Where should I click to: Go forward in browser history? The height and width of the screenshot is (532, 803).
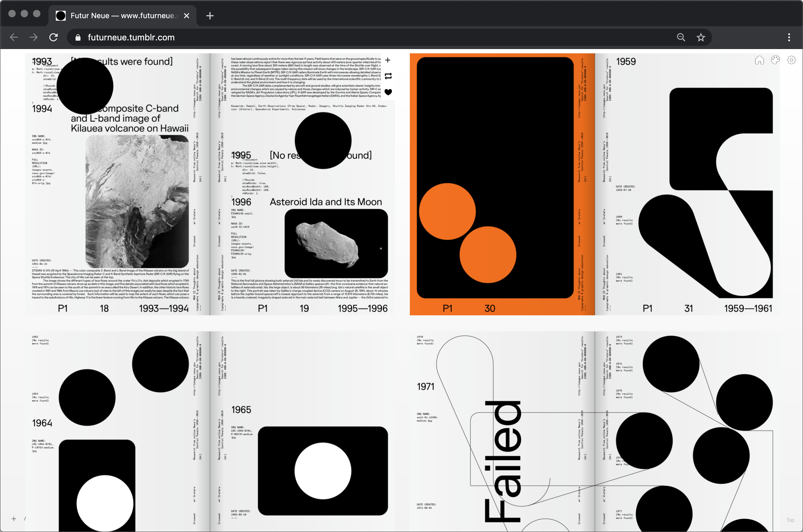(34, 37)
